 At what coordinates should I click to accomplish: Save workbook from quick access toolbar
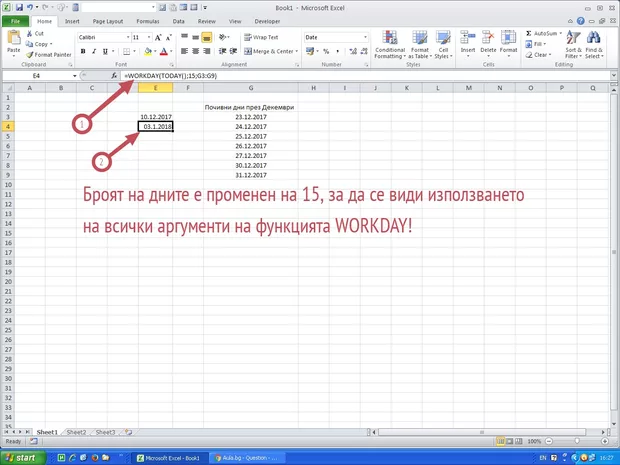pyautogui.click(x=19, y=8)
